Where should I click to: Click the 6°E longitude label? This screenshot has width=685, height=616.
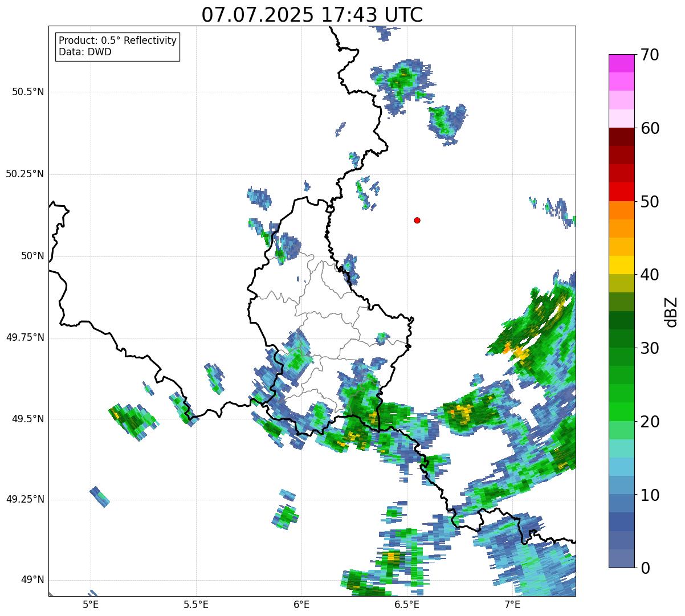point(301,604)
